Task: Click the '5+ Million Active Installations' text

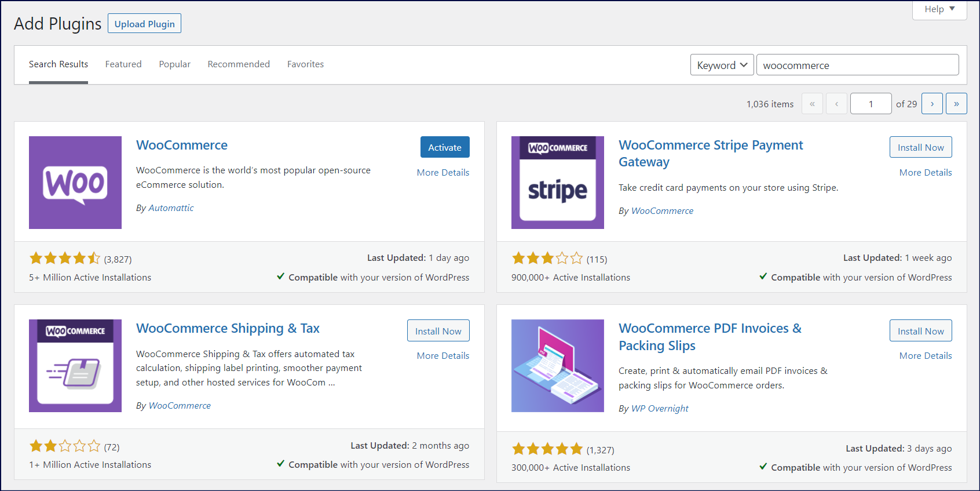Action: 90,277
